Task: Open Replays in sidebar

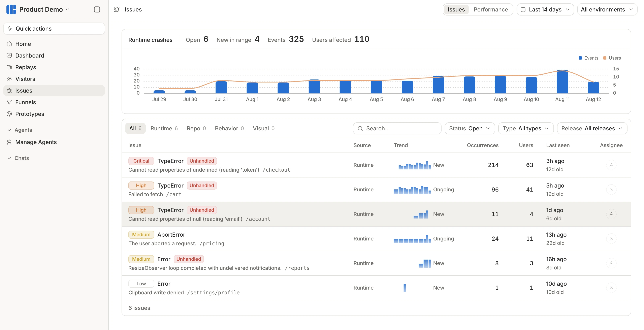Action: pos(54,67)
